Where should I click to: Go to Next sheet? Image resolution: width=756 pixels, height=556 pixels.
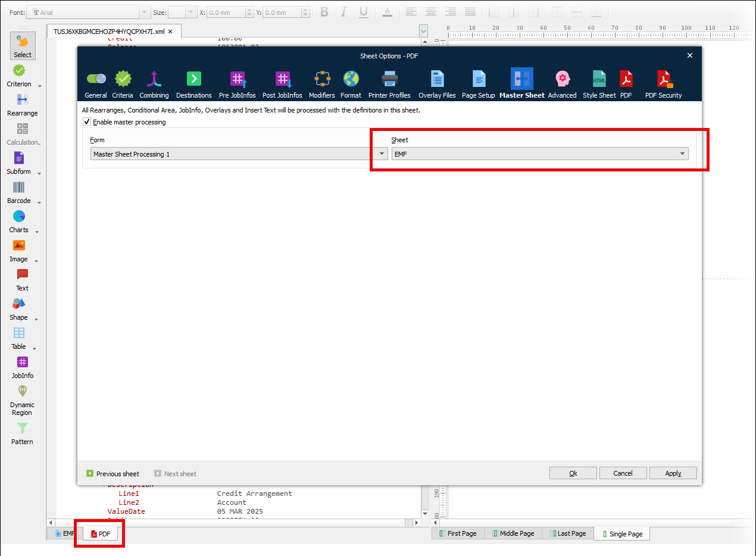[175, 474]
